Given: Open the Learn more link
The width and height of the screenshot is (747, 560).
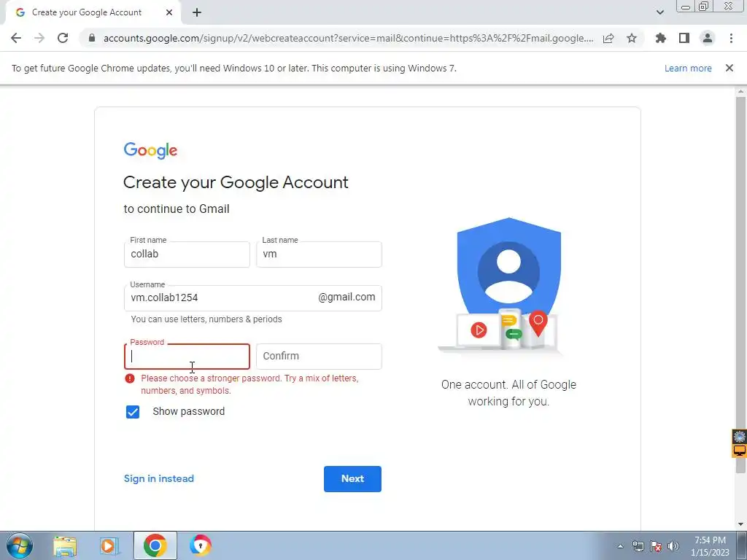Looking at the screenshot, I should 688,68.
